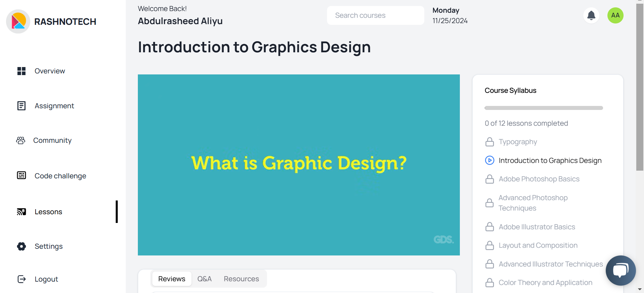
Task: Click the Logout exit icon
Action: click(x=21, y=279)
